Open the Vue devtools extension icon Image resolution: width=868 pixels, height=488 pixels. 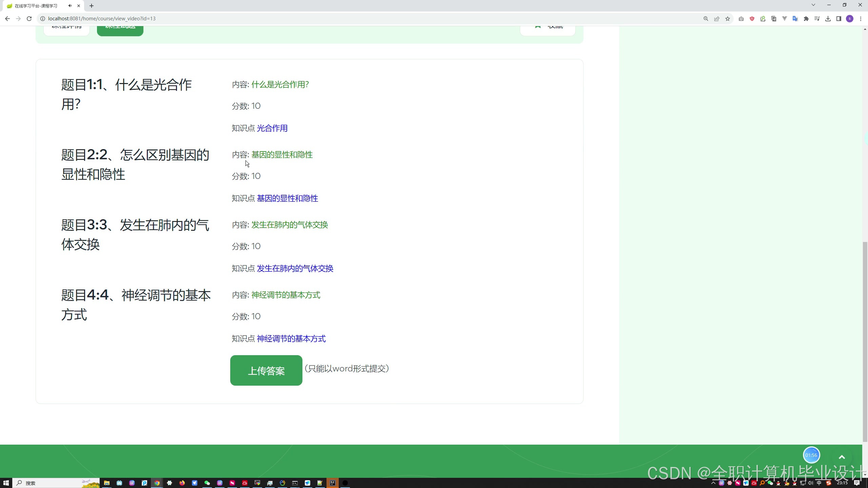point(784,19)
